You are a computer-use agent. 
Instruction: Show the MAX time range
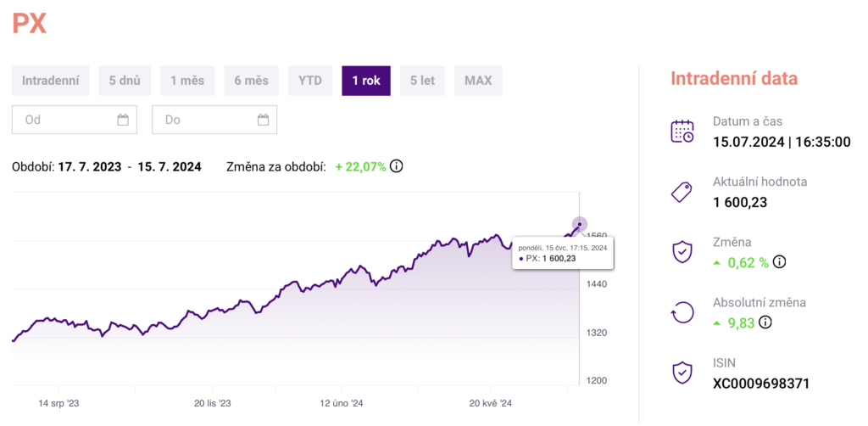[x=478, y=81]
